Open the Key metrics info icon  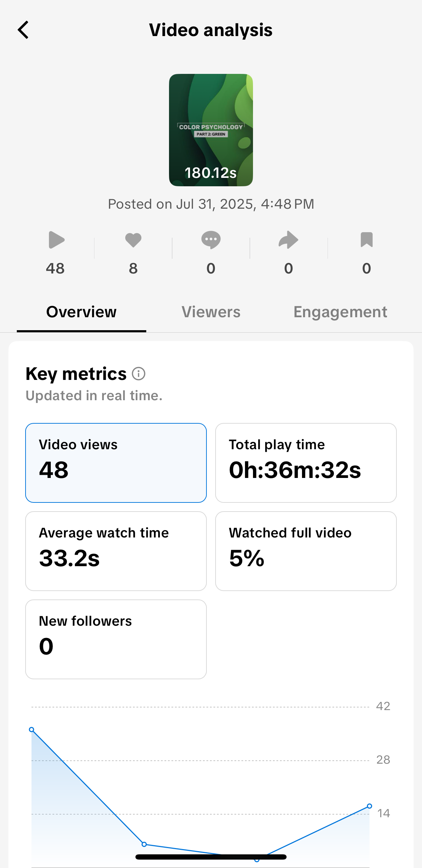point(139,374)
